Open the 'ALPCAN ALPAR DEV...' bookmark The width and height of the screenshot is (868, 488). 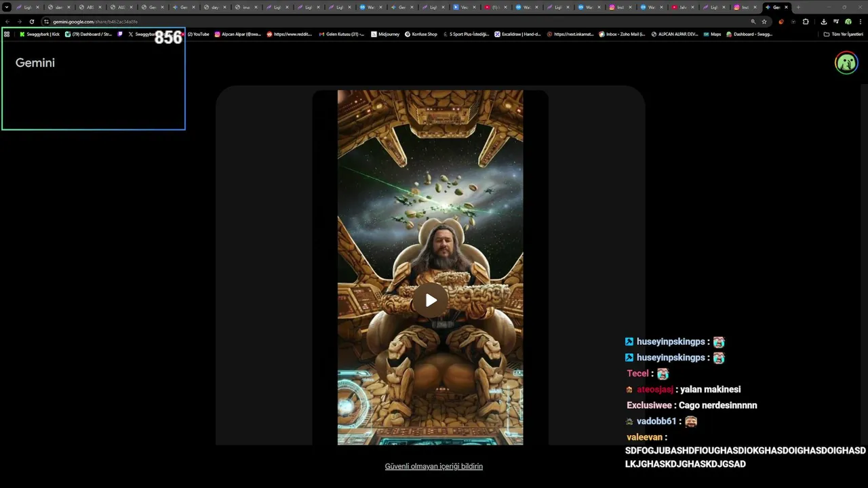(674, 34)
